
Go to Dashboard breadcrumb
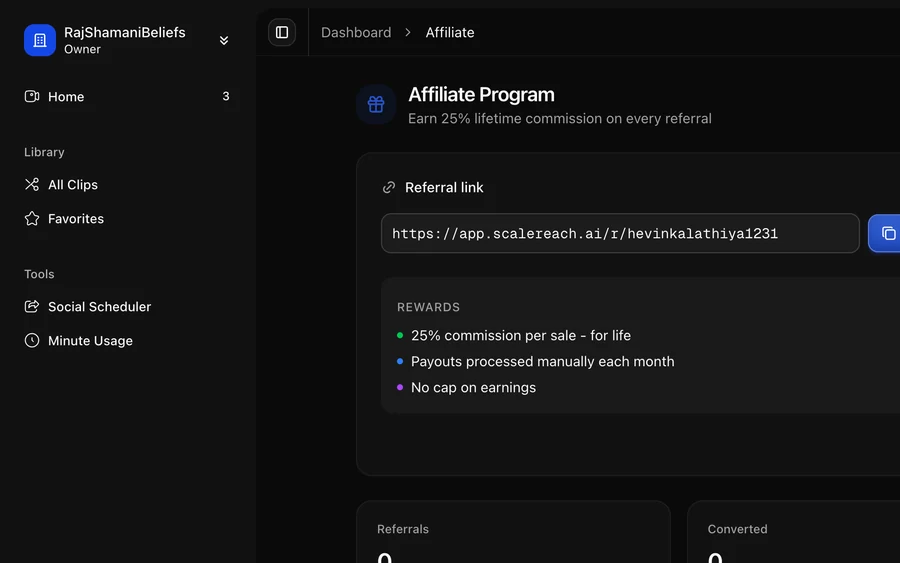tap(356, 32)
